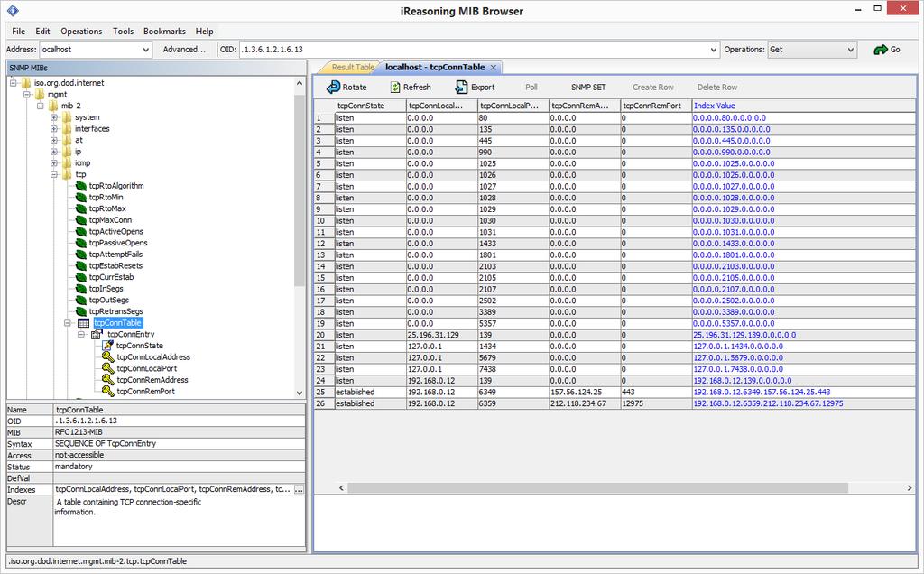Click the mib-2 folder icon

[53, 106]
